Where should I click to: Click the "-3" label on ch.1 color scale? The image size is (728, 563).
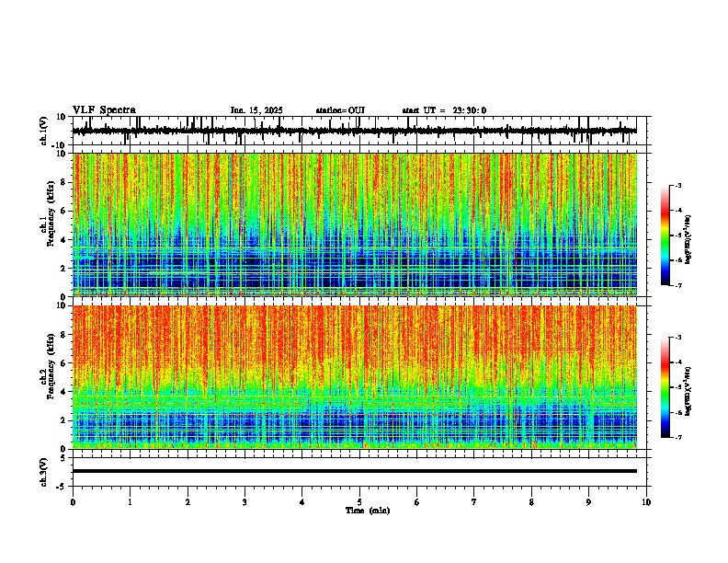point(678,186)
